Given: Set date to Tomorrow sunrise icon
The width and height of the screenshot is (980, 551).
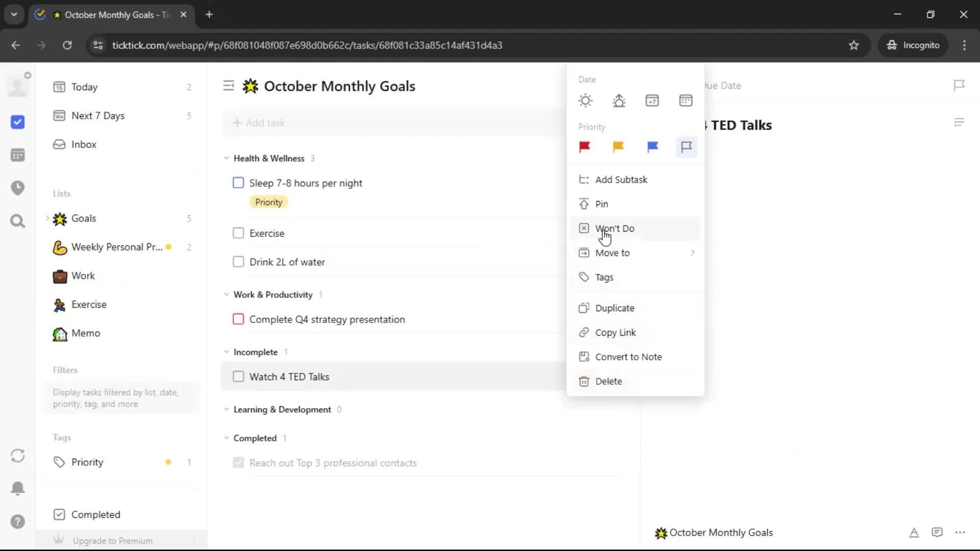Looking at the screenshot, I should click(619, 101).
